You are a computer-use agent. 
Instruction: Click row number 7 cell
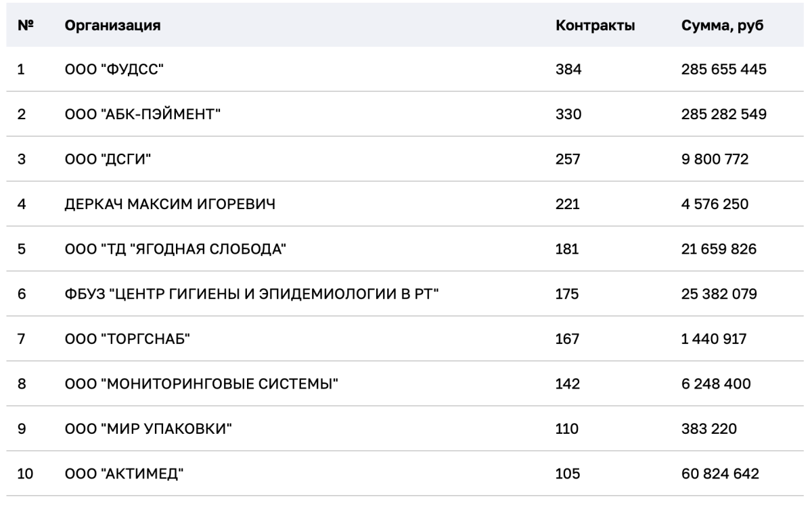21,338
